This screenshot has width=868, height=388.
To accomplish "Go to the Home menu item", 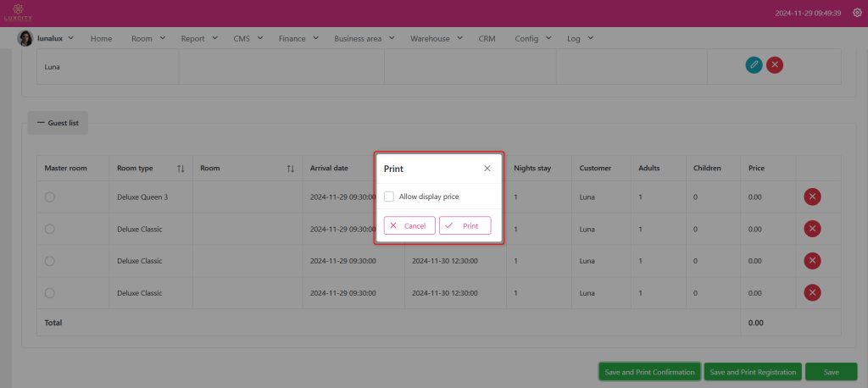I will pos(101,38).
